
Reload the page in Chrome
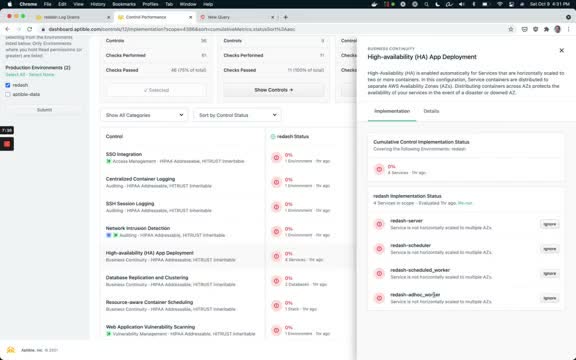(x=29, y=29)
